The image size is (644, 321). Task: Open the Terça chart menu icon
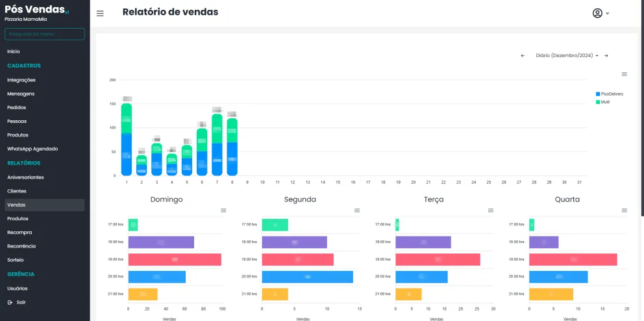tap(490, 211)
